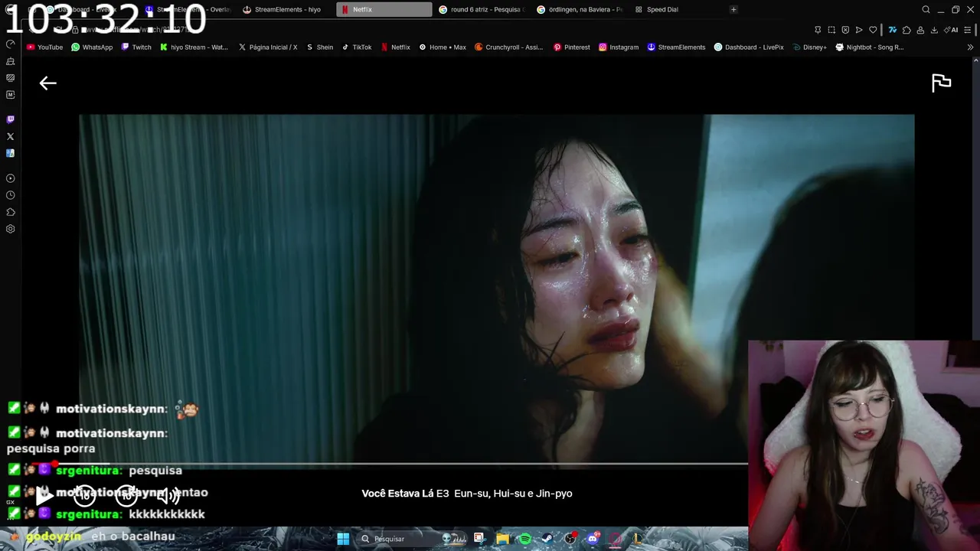Open the Twitch bookmark
The width and height of the screenshot is (980, 551).
click(x=136, y=47)
